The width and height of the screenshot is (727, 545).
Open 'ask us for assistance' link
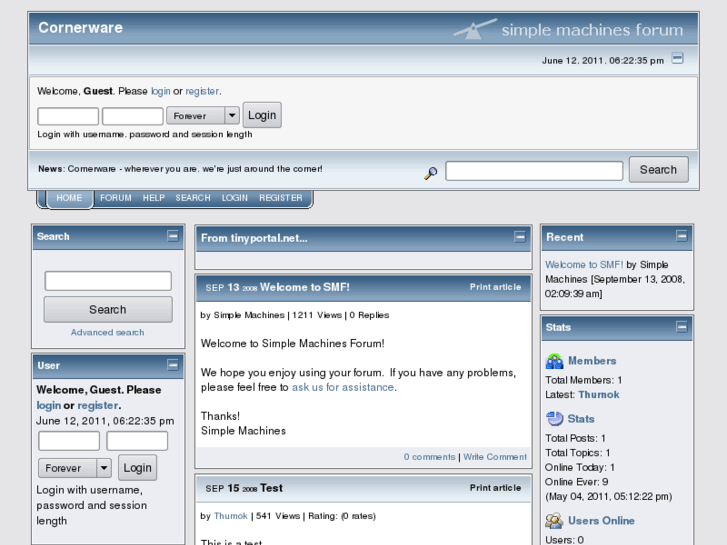click(x=343, y=387)
